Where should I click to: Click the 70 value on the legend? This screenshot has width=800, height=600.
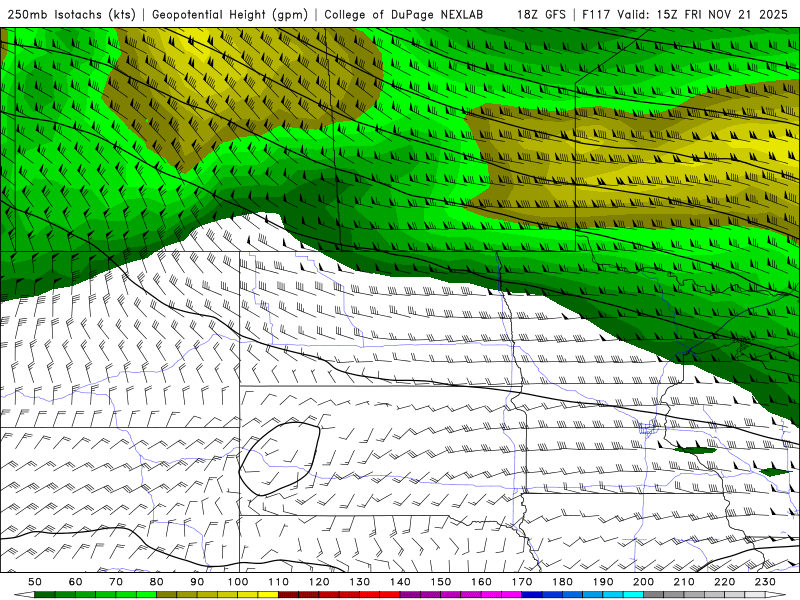[x=116, y=582]
